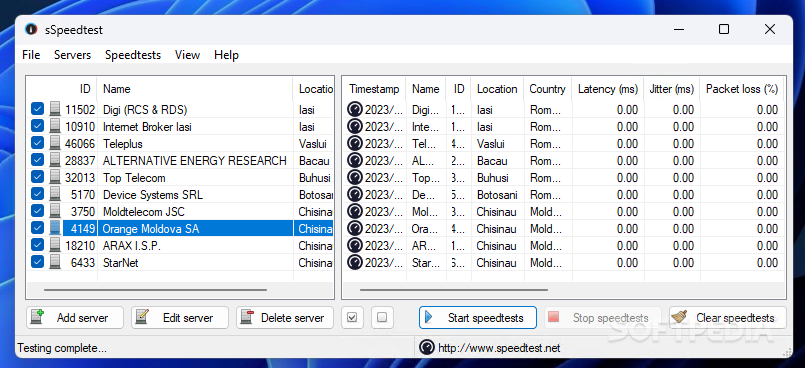Select the ARAX I.S.P. server name
This screenshot has height=368, width=805.
[132, 246]
